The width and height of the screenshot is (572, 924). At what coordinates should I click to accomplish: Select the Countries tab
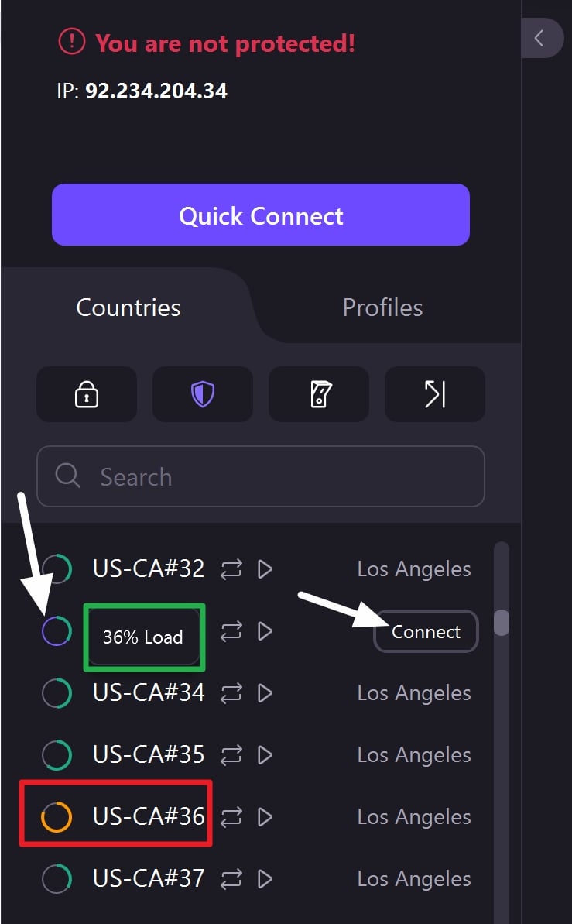point(128,307)
